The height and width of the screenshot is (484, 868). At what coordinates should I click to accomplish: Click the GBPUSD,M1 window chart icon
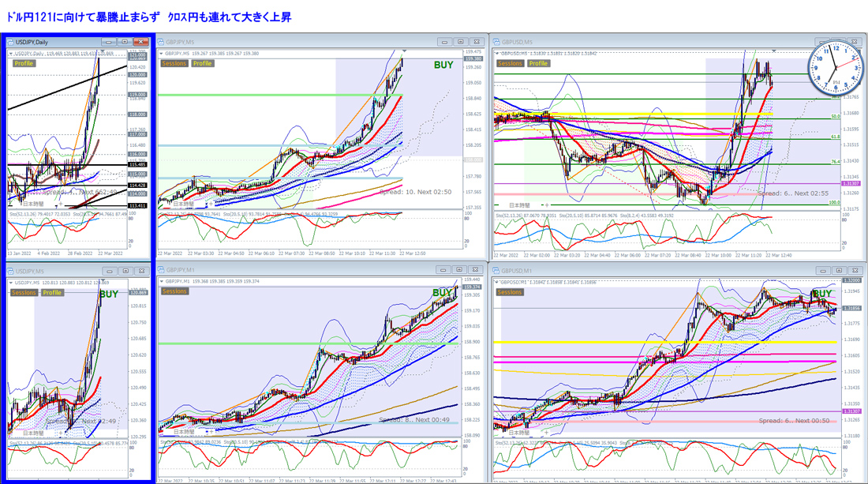(x=496, y=271)
